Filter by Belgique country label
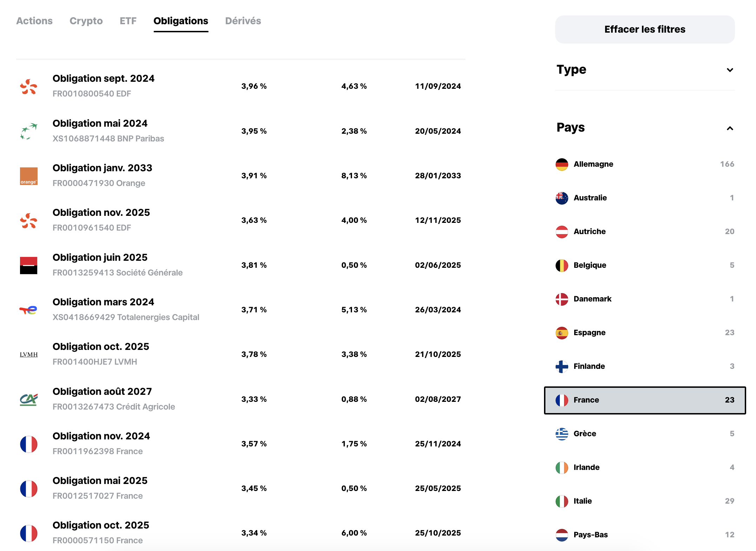 tap(590, 265)
